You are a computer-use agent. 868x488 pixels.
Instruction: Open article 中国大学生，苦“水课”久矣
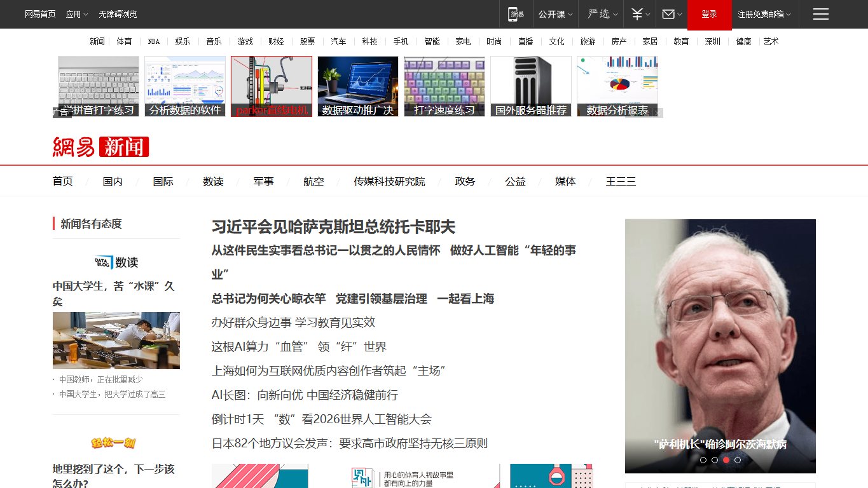(113, 294)
